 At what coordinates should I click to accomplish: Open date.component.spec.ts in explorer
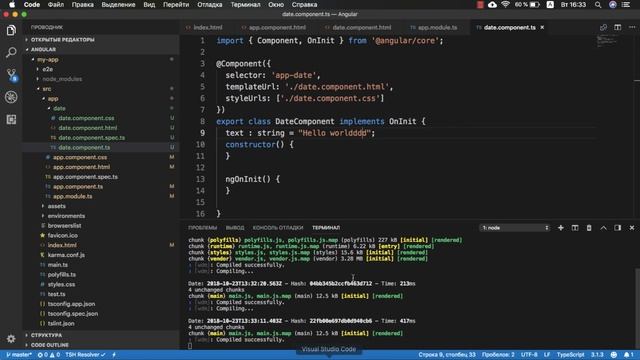point(91,138)
